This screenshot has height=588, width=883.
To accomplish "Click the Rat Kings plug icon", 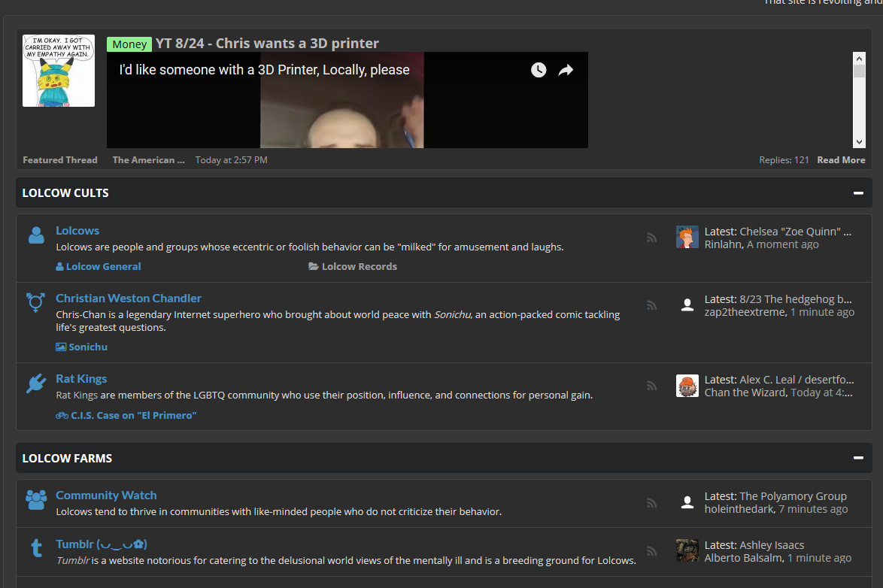I will 36,383.
